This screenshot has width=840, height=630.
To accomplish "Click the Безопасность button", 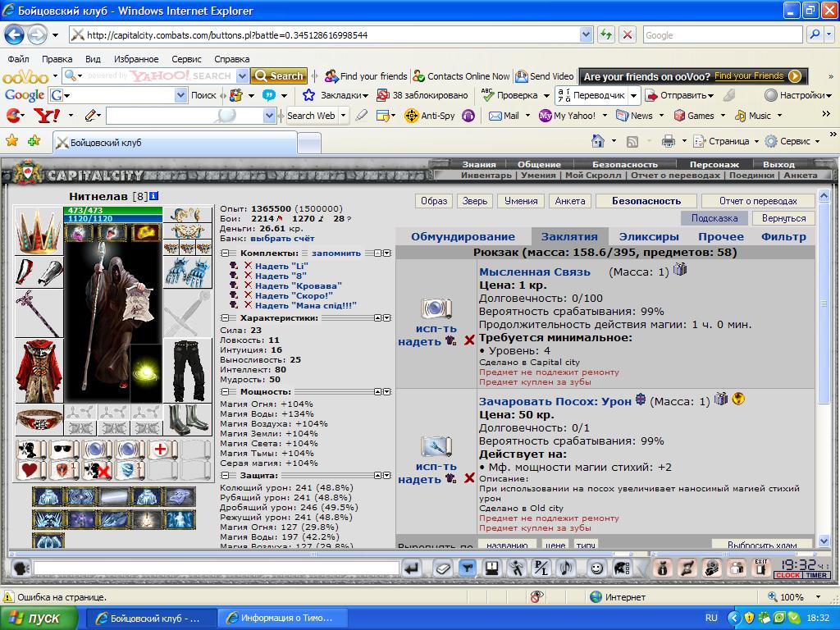I will [646, 201].
